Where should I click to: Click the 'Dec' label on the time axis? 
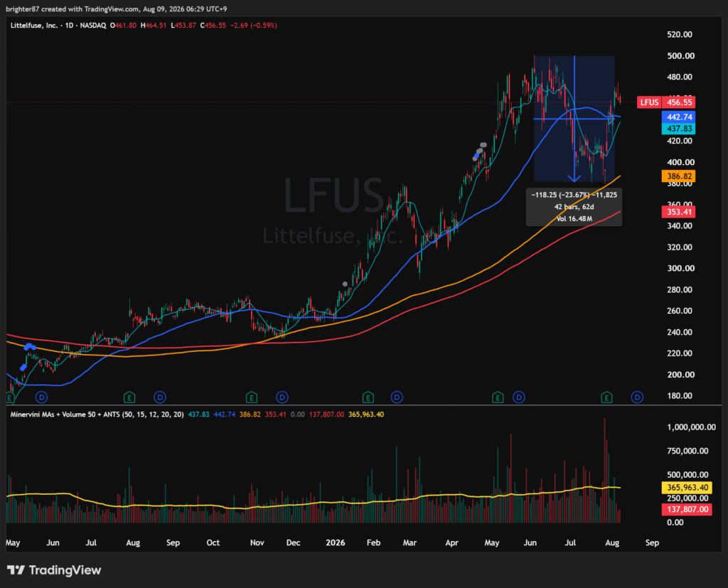(294, 542)
